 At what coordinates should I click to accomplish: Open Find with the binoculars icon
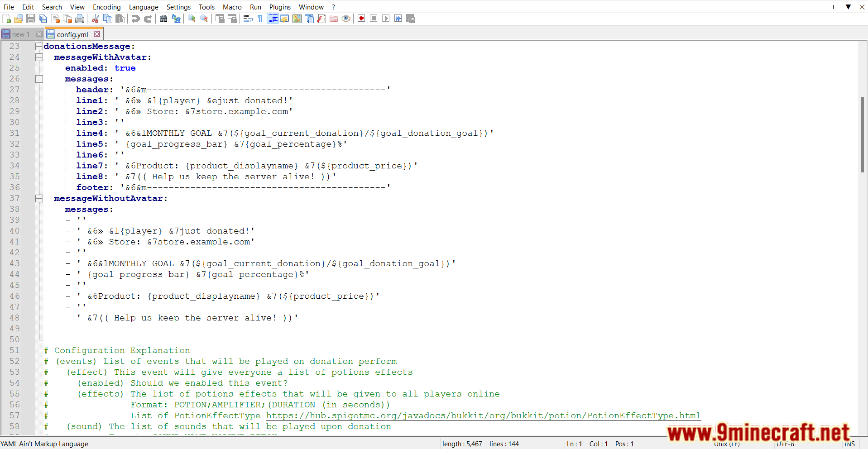tap(163, 19)
